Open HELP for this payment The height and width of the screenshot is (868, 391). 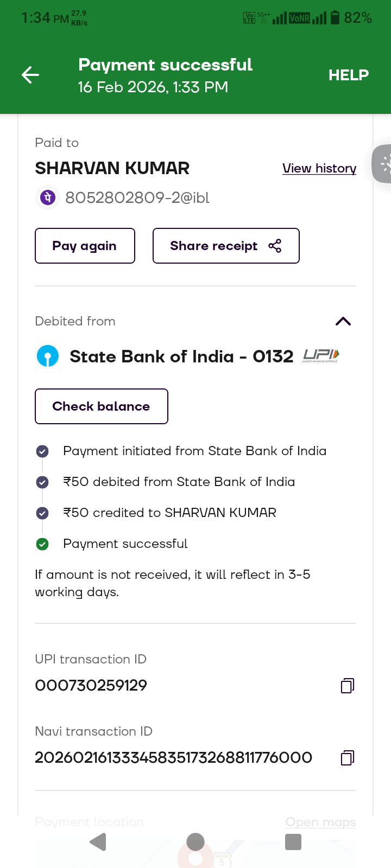coord(348,75)
